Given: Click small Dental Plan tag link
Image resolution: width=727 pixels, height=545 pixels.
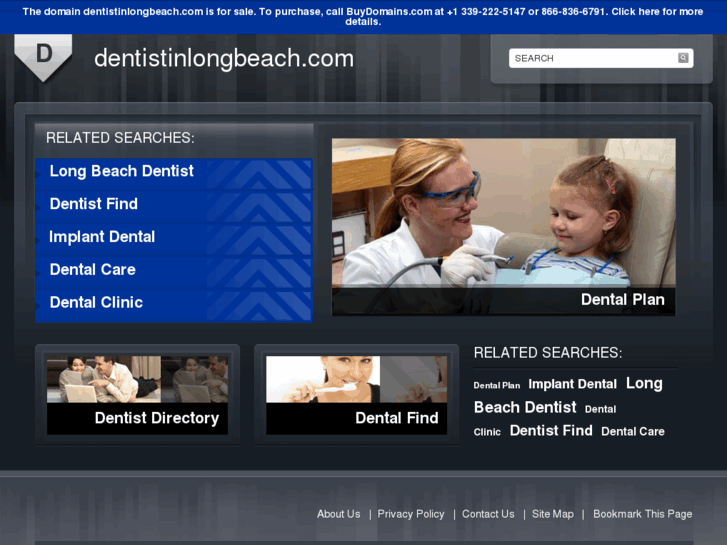Looking at the screenshot, I should tap(497, 385).
